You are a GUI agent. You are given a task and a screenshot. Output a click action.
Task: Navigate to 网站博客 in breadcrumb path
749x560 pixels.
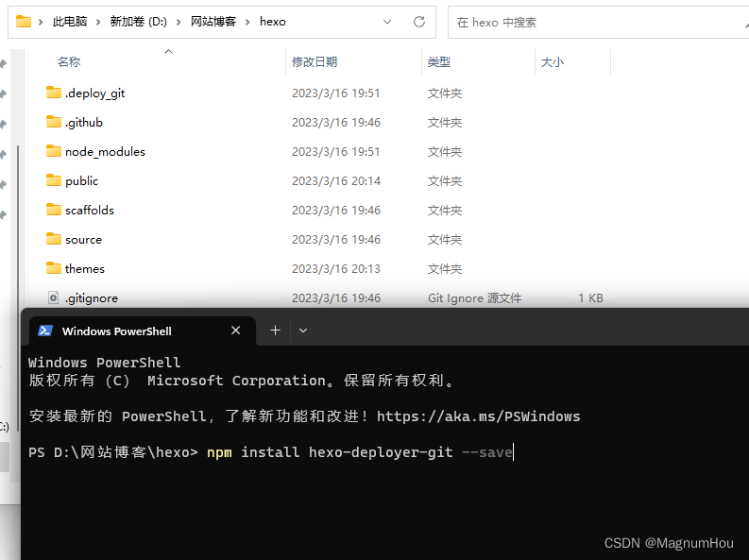(214, 21)
